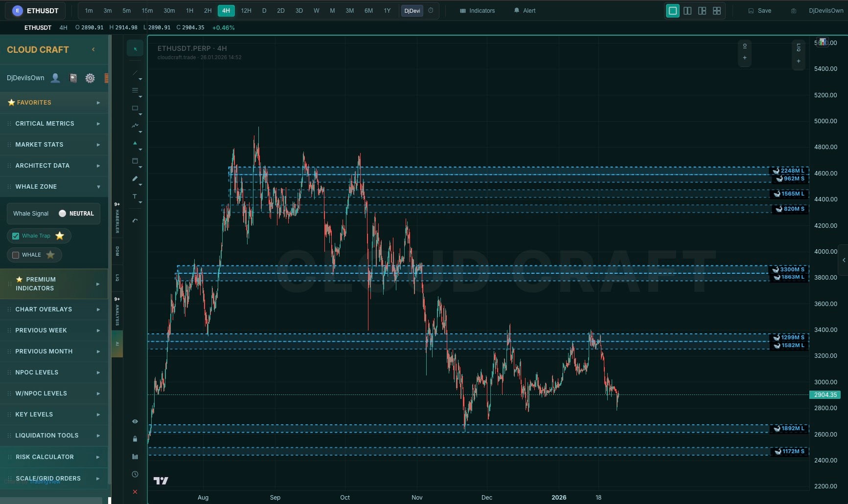Open the HABERLER vertical tab
The image size is (848, 504).
tap(117, 218)
